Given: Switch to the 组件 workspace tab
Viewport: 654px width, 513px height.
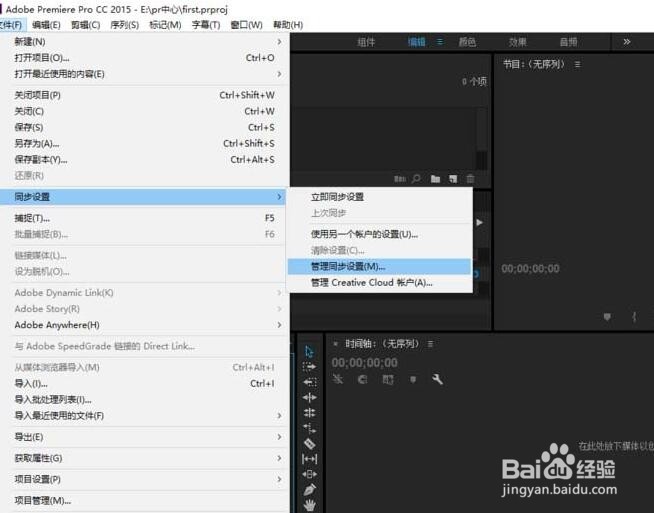Looking at the screenshot, I should (366, 42).
